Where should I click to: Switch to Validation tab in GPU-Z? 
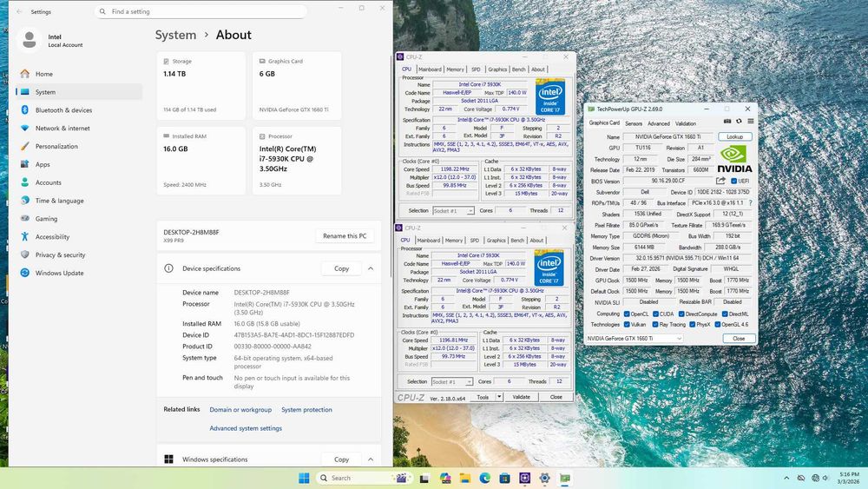point(686,123)
